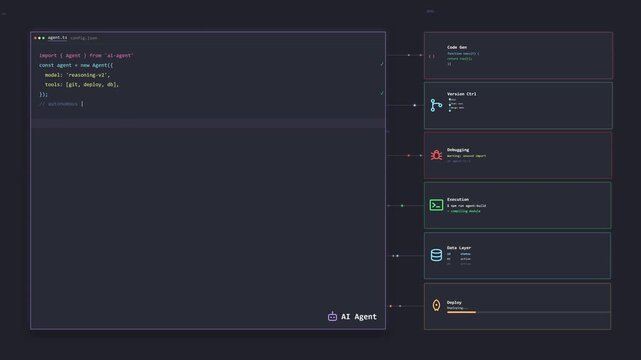Click the green window dot in editor title bar

(43, 38)
